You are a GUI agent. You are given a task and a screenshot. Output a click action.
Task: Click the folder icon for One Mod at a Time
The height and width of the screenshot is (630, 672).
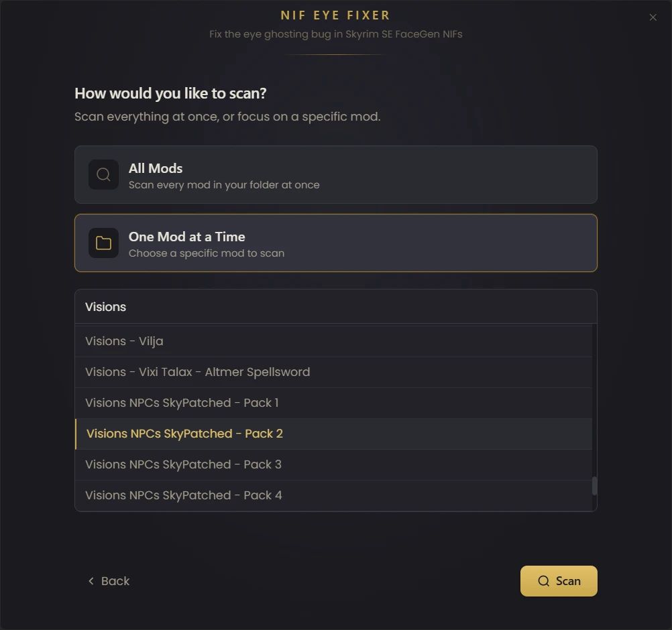pos(103,243)
